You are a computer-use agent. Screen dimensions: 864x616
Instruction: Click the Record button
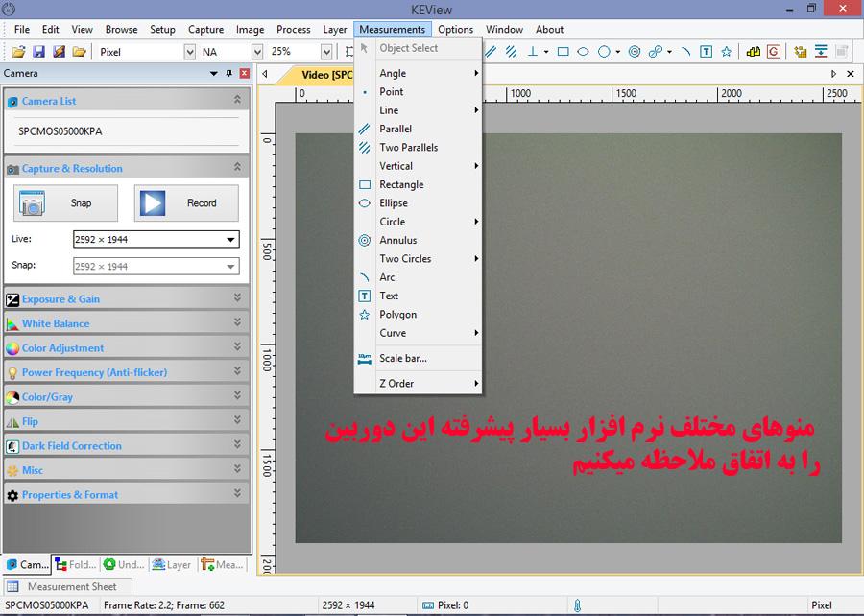click(187, 203)
